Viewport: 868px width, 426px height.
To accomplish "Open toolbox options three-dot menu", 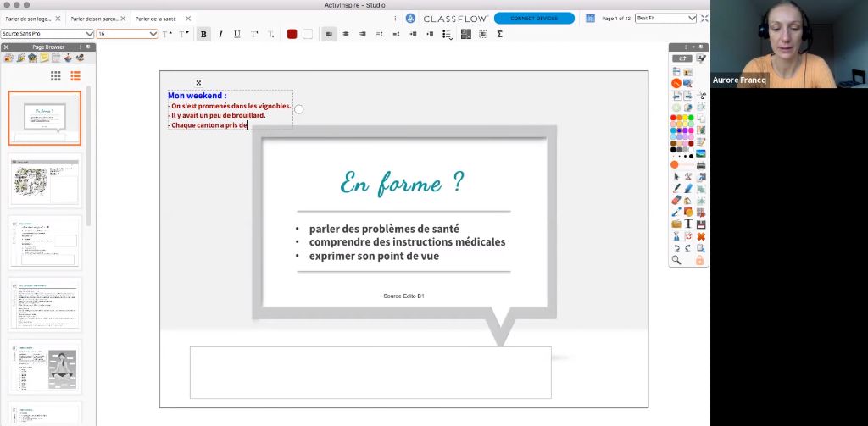I will click(687, 47).
